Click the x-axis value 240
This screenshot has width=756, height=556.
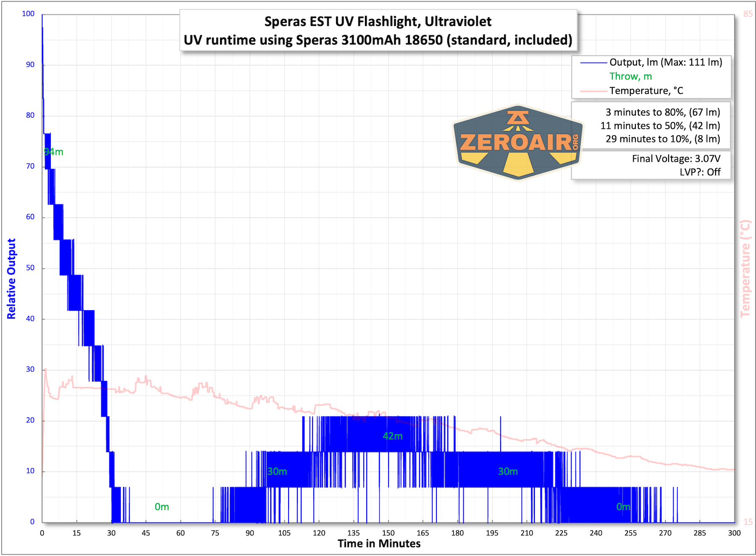596,533
